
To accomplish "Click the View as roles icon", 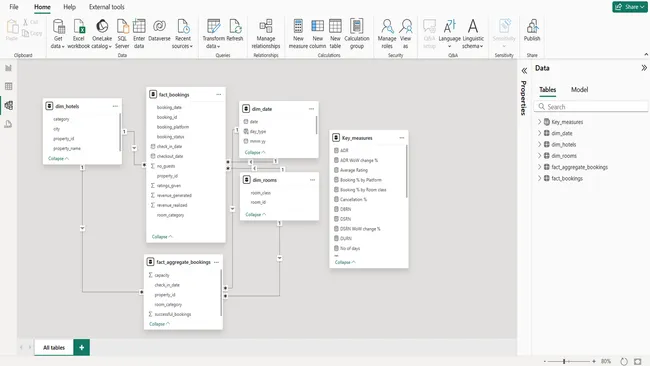I will pyautogui.click(x=405, y=26).
